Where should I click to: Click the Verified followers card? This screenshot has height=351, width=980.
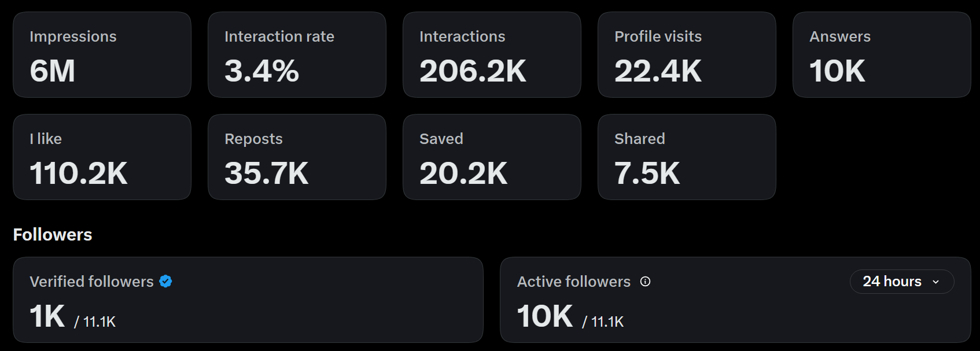pyautogui.click(x=248, y=300)
